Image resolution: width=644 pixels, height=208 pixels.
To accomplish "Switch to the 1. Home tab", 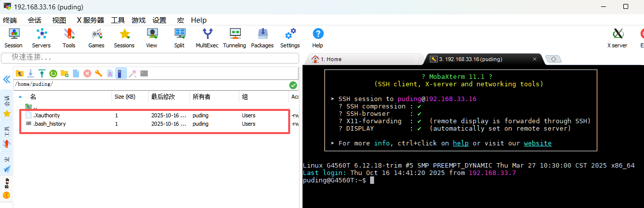I will (x=331, y=59).
